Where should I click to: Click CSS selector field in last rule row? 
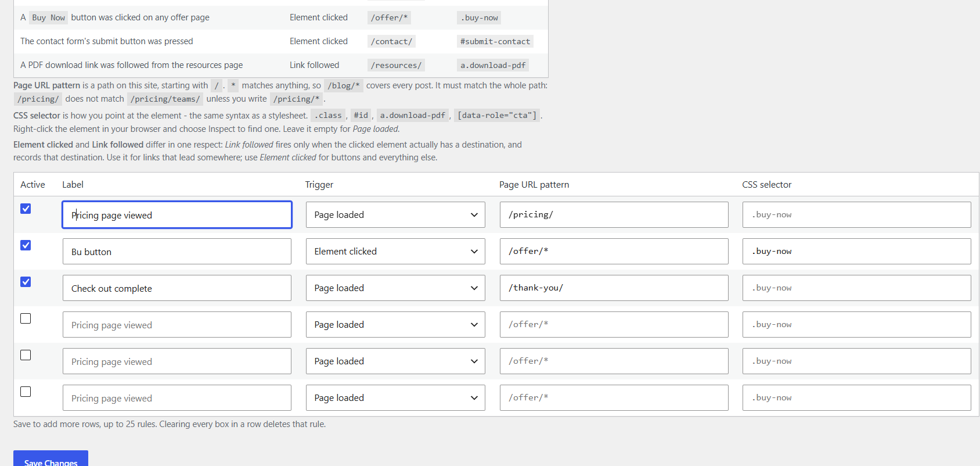(x=856, y=398)
